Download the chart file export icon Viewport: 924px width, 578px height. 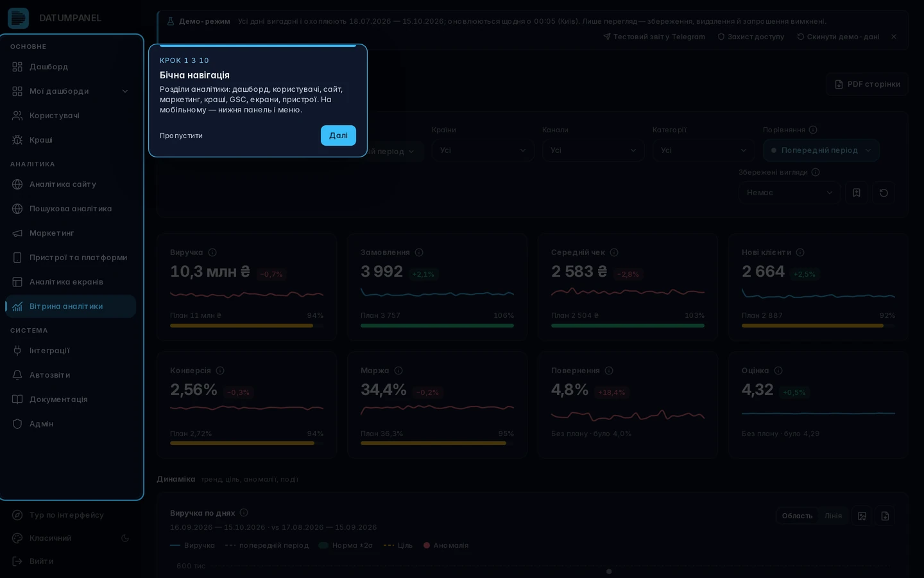[885, 516]
